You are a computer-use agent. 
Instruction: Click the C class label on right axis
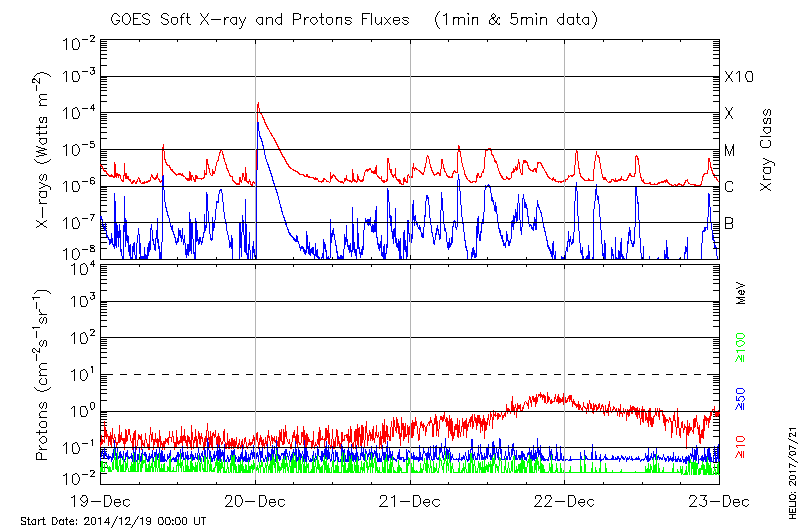coord(730,187)
